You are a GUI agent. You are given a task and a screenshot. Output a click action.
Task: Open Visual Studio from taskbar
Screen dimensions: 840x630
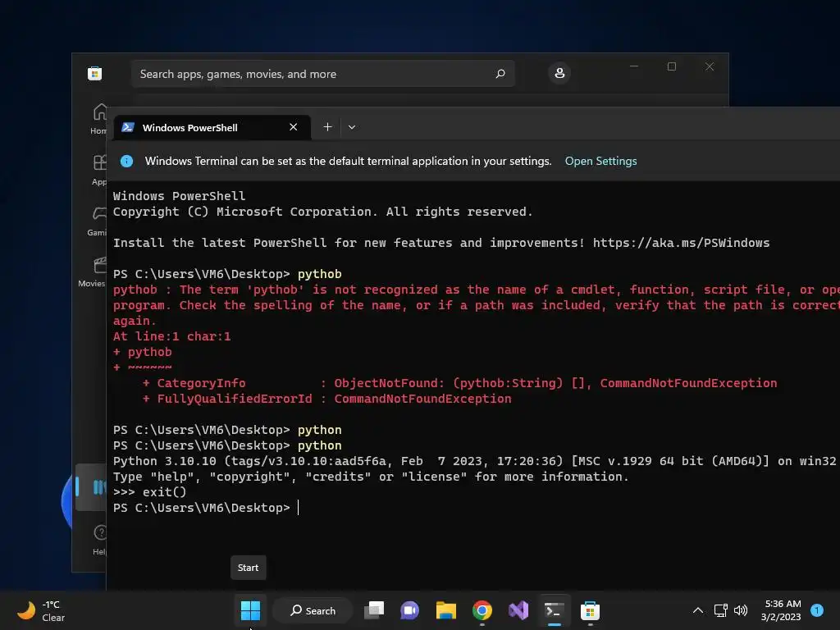pos(518,610)
